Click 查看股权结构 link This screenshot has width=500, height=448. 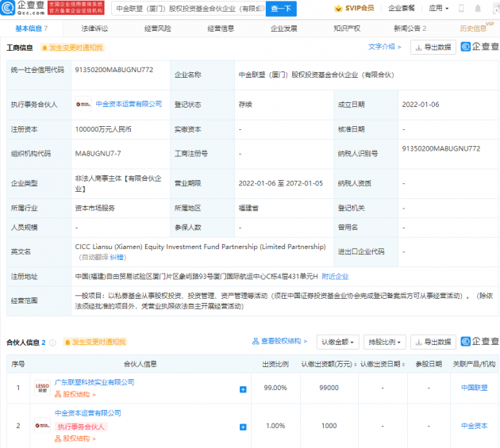tap(279, 341)
